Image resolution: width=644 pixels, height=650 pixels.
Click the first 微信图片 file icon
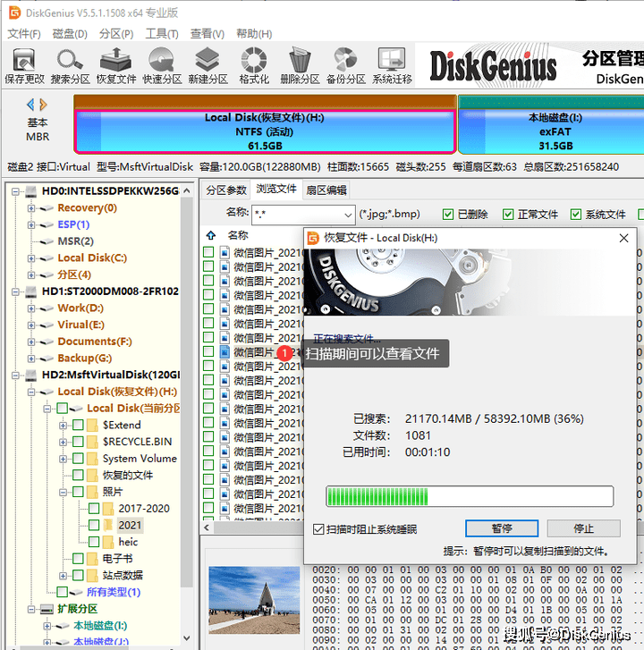tap(225, 252)
